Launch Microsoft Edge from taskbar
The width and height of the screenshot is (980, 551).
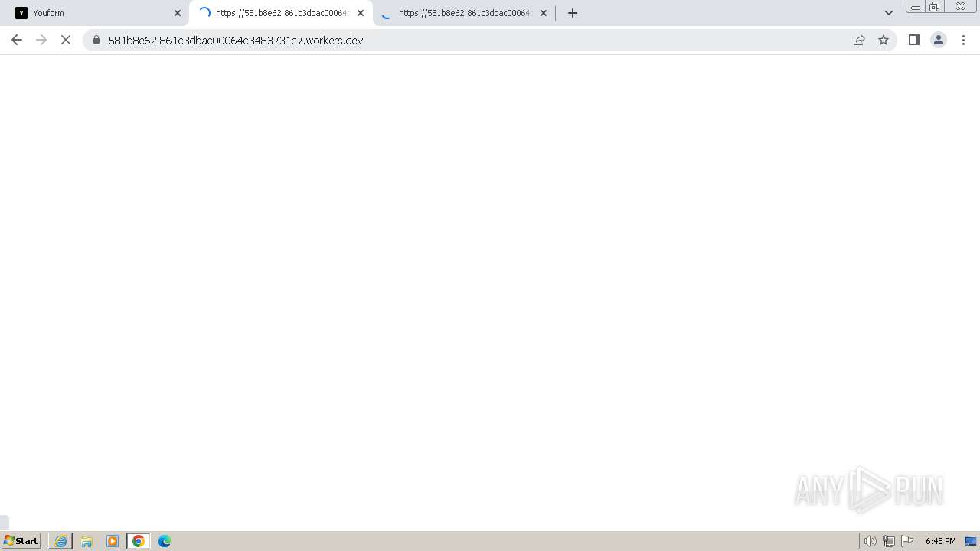click(165, 541)
